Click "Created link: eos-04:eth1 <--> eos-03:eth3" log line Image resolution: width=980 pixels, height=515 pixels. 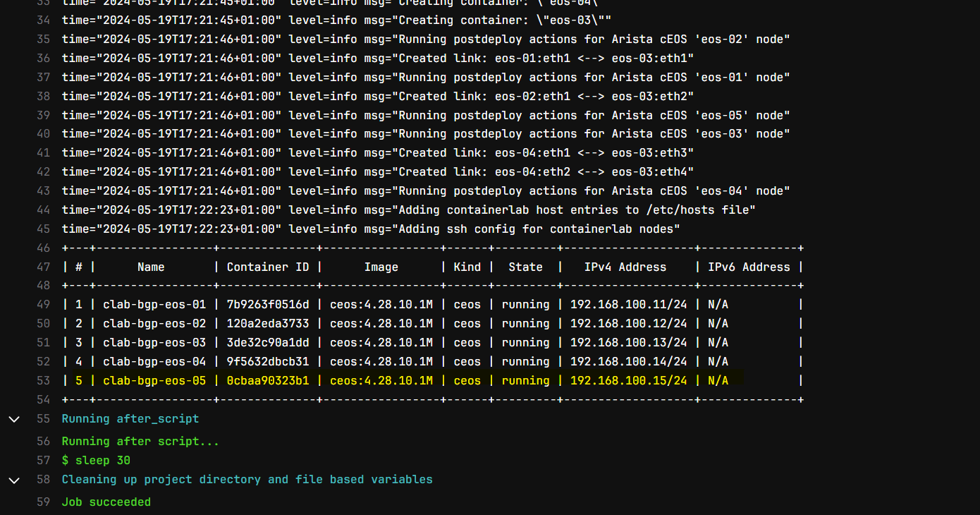click(x=546, y=152)
